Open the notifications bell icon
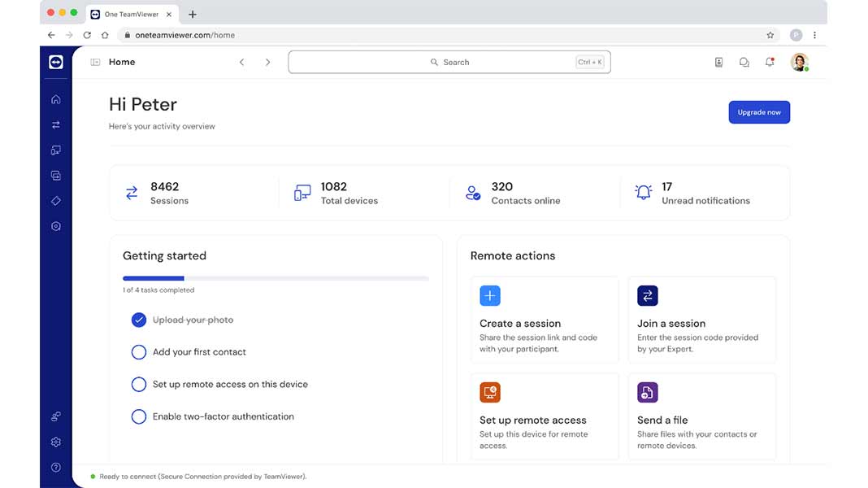Image resolution: width=868 pixels, height=488 pixels. click(770, 62)
